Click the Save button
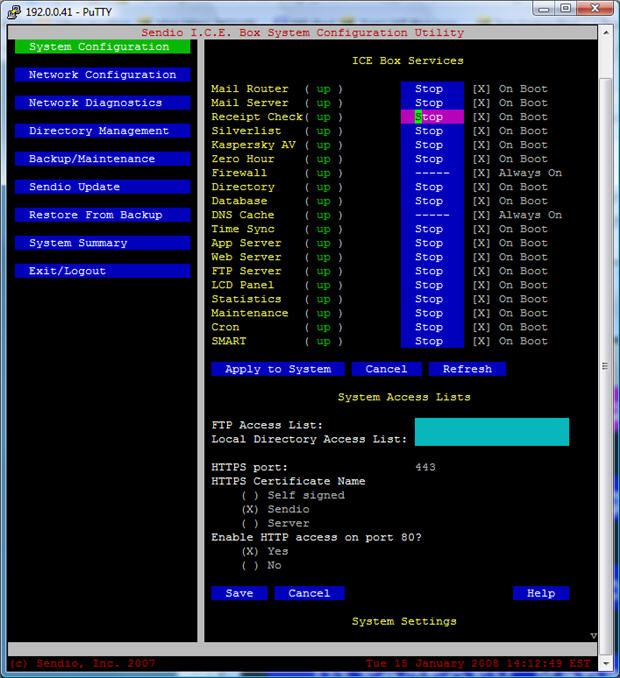The image size is (620, 678). (x=239, y=593)
